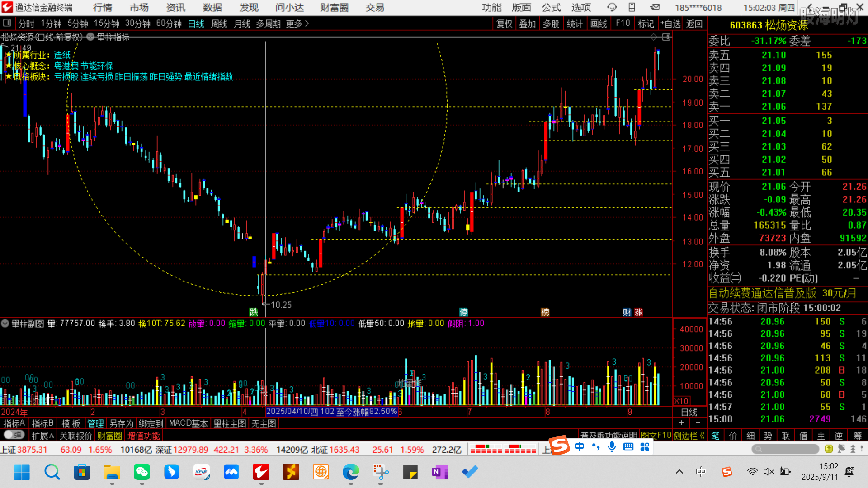Click the X10 volume scale control
The height and width of the screenshot is (488, 868).
(681, 400)
